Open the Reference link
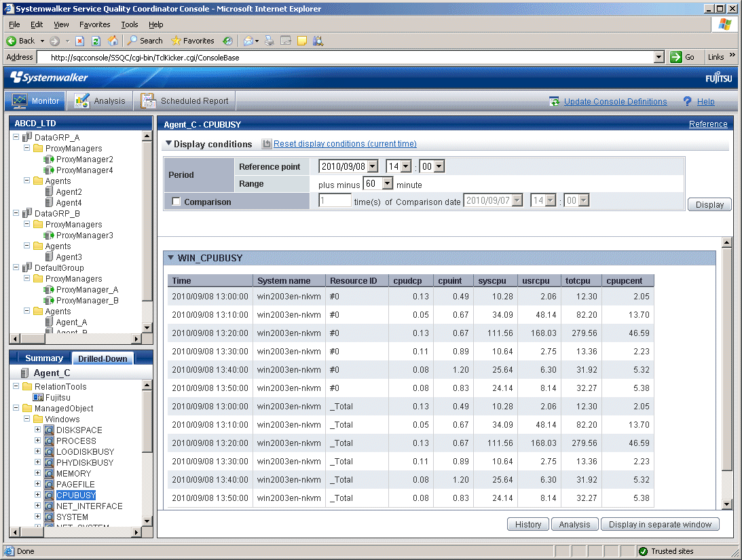This screenshot has height=560, width=742. (x=708, y=124)
